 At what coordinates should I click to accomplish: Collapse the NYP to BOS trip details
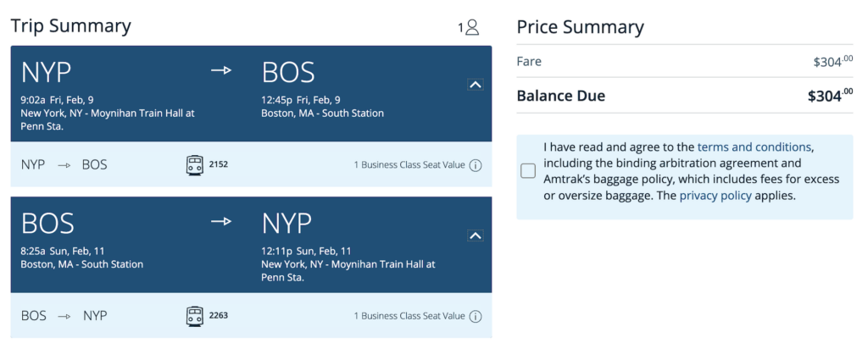coord(476,85)
